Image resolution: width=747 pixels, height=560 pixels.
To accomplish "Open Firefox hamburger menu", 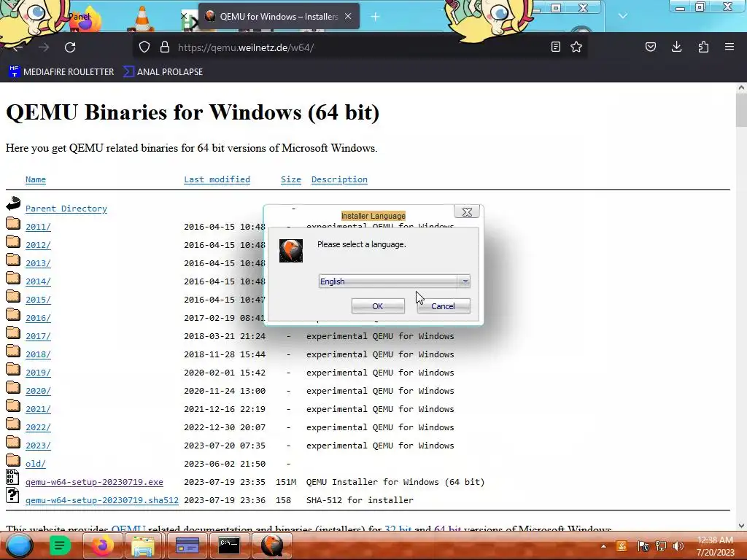I will 729,47.
